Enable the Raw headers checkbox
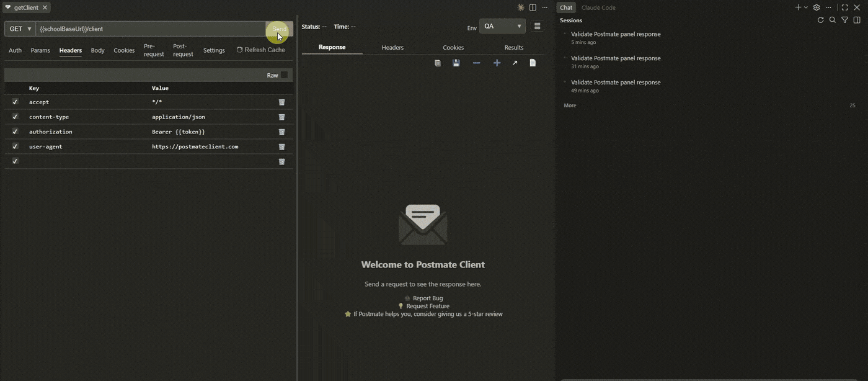 284,75
